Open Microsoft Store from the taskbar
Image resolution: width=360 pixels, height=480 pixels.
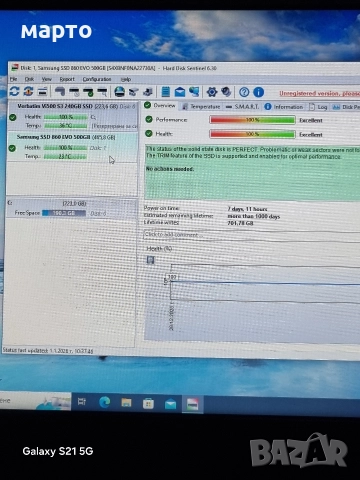pyautogui.click(x=148, y=404)
